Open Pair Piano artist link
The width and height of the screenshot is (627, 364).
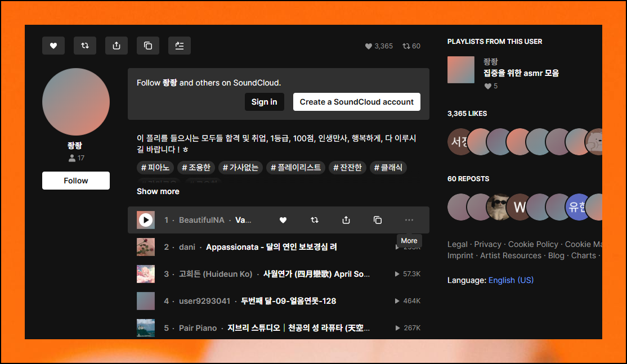point(198,328)
